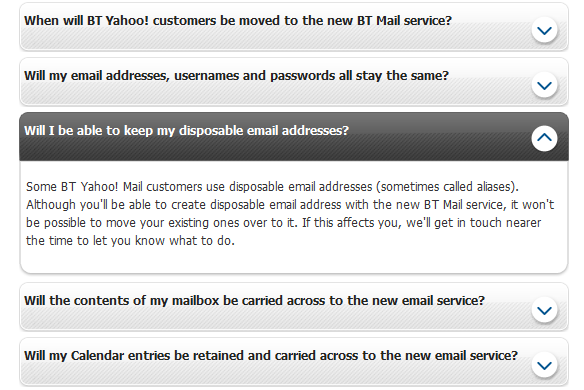This screenshot has height=390, width=584.
Task: Click the answer line starting "Although you'll be able"
Action: tap(290, 205)
